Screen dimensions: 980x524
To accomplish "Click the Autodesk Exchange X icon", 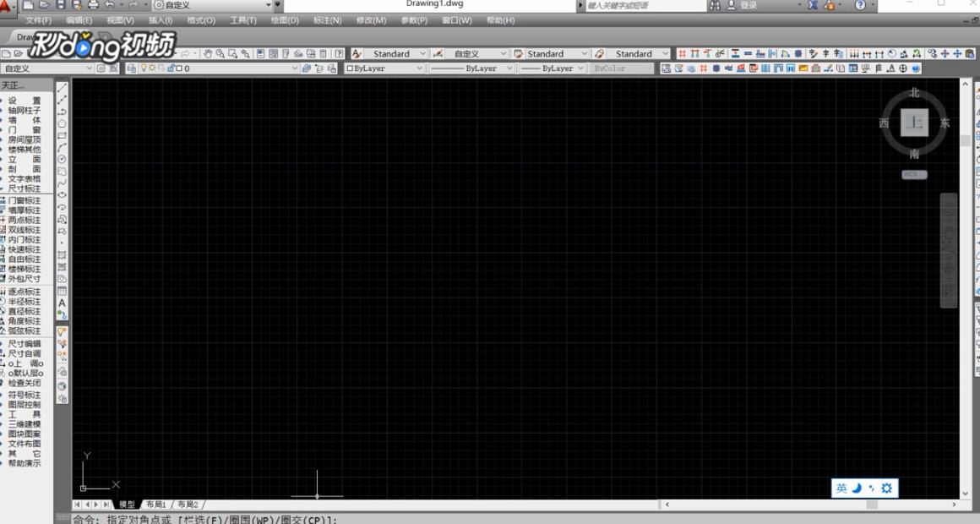I will (813, 5).
